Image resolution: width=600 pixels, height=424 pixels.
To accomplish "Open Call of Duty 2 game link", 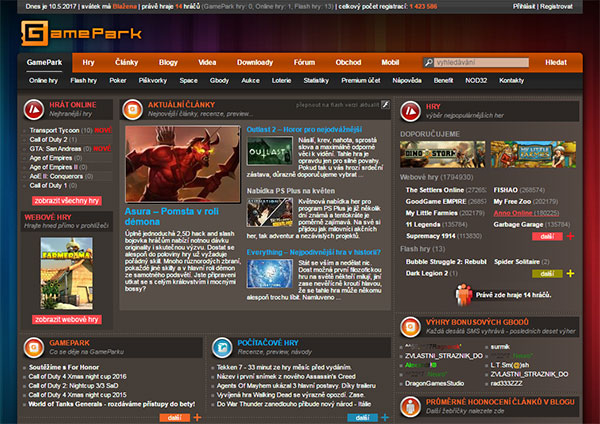I will [x=48, y=140].
